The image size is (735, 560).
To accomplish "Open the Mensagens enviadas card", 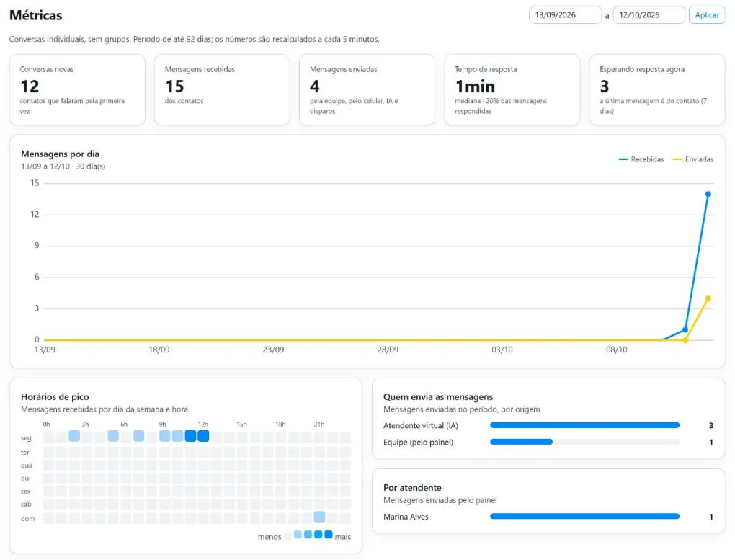I will (x=367, y=89).
